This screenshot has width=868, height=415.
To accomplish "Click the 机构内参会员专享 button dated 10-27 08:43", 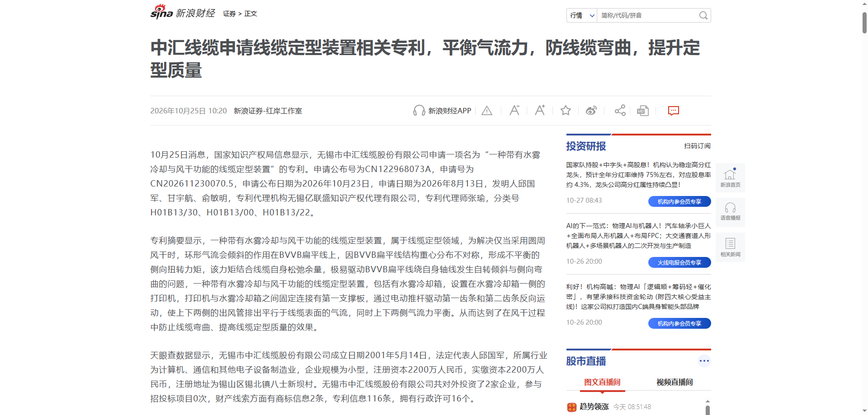I will point(679,201).
